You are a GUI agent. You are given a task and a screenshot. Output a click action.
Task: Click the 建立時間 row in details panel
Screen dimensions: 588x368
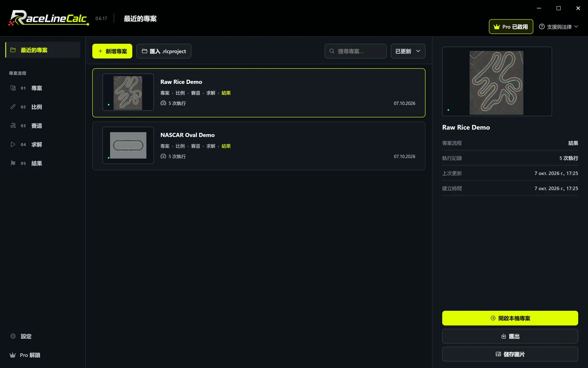tap(510, 188)
